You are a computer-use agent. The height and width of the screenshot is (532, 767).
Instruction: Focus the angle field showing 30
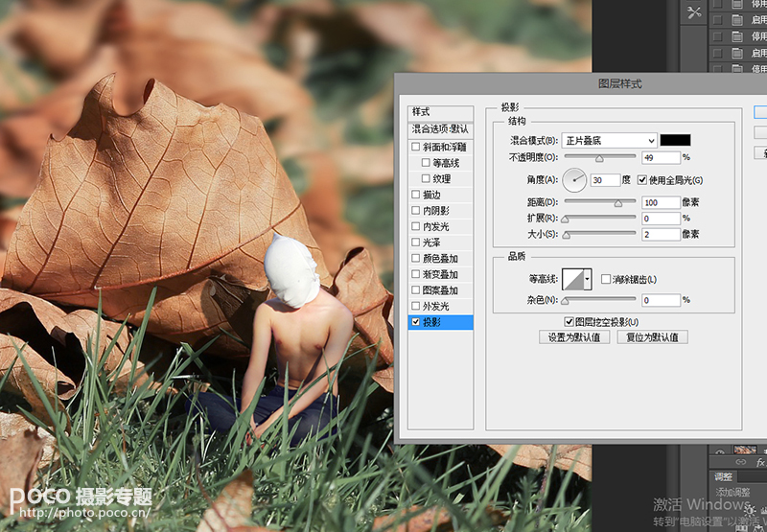coord(606,180)
